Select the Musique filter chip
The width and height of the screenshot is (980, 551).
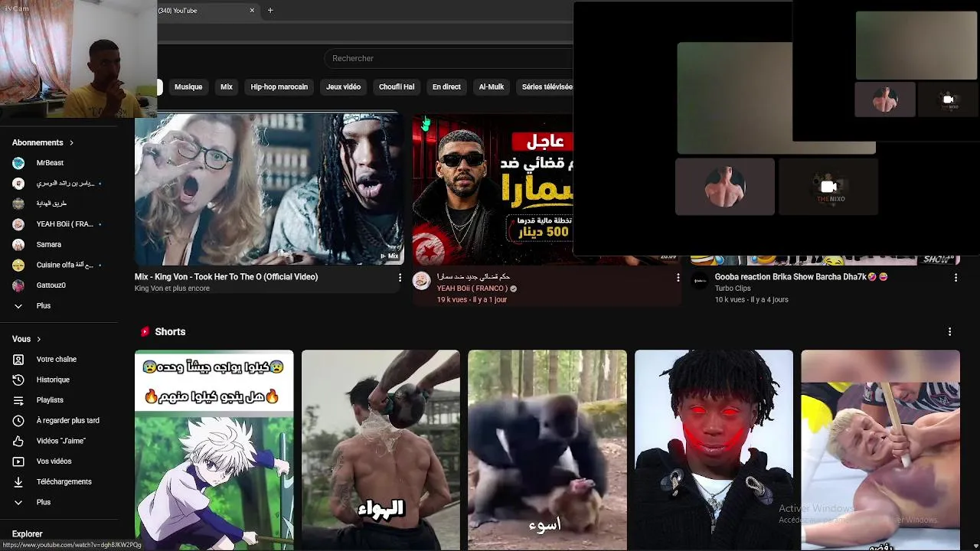[188, 87]
